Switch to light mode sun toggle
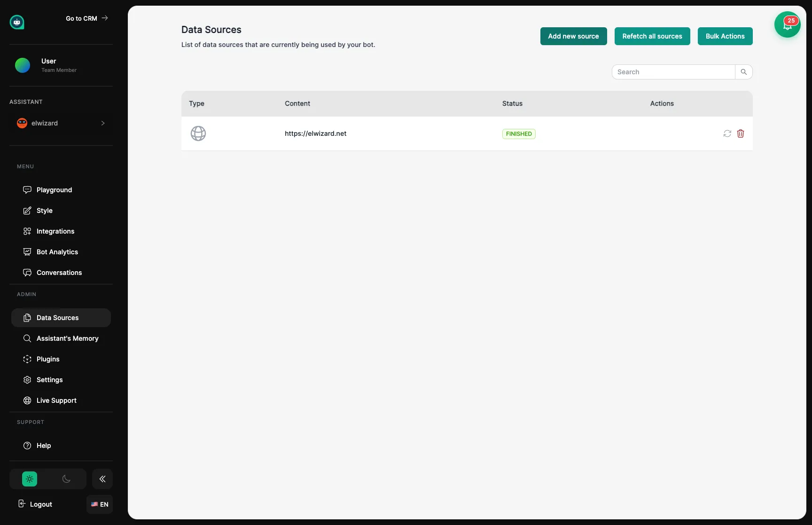Screen dimensions: 812x525 click(30, 479)
